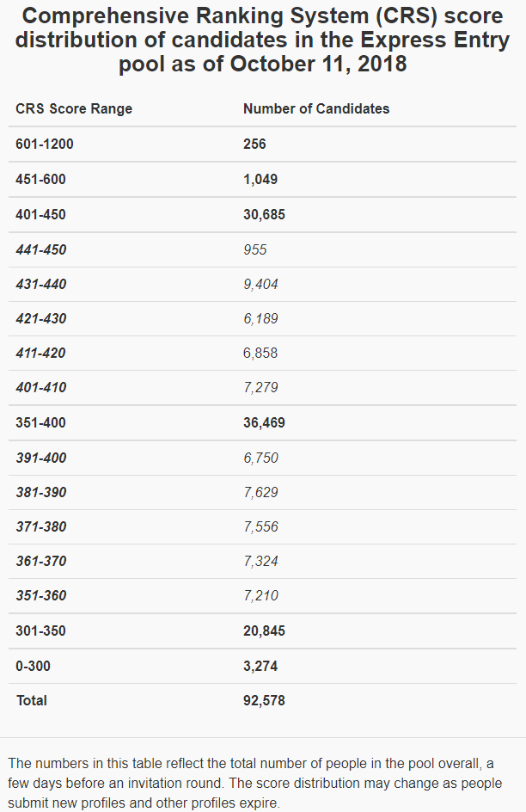Click the 301-350 score range row
Image resolution: width=526 pixels, height=812 pixels.
(x=40, y=631)
